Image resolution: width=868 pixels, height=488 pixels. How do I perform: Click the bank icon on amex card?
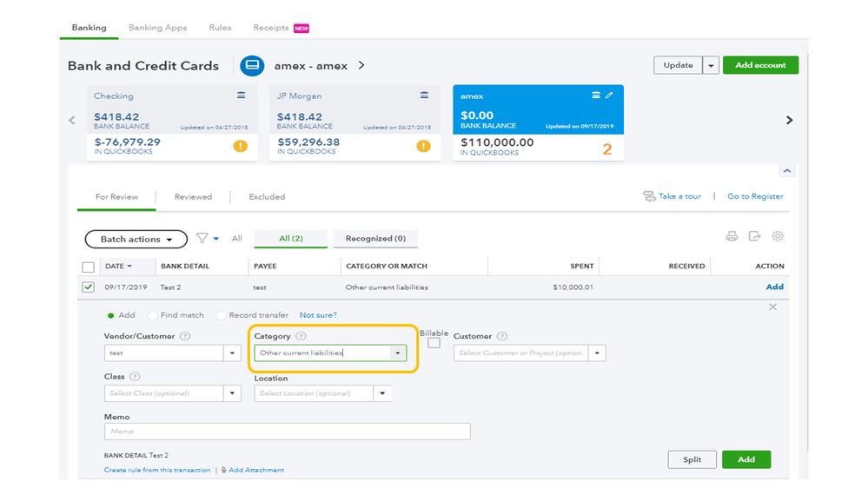tap(596, 96)
